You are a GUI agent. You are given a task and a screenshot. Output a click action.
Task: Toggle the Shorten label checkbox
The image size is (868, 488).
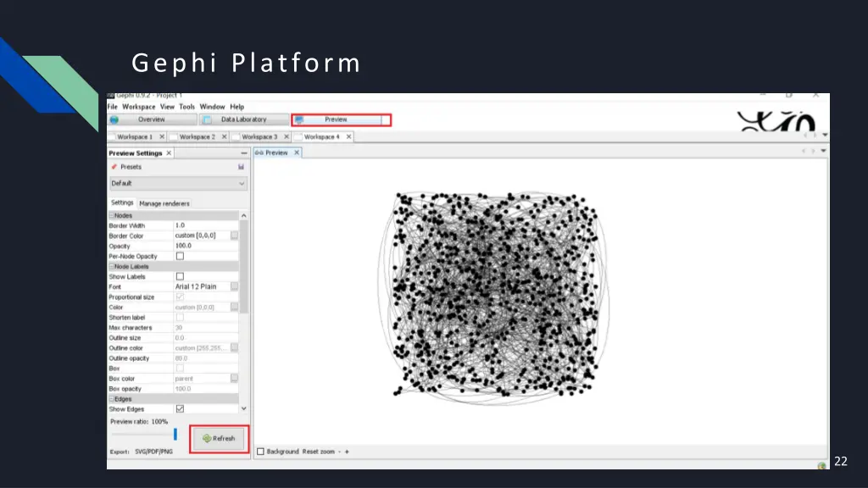[x=180, y=318]
